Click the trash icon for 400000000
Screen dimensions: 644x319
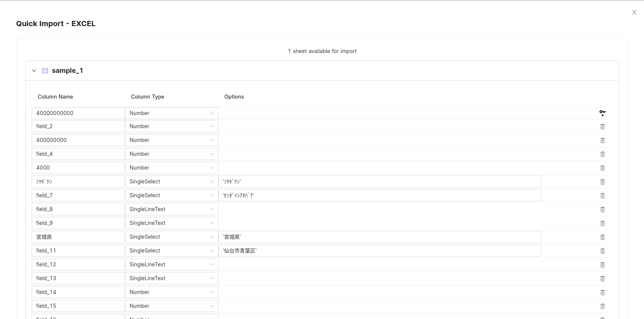click(x=602, y=140)
